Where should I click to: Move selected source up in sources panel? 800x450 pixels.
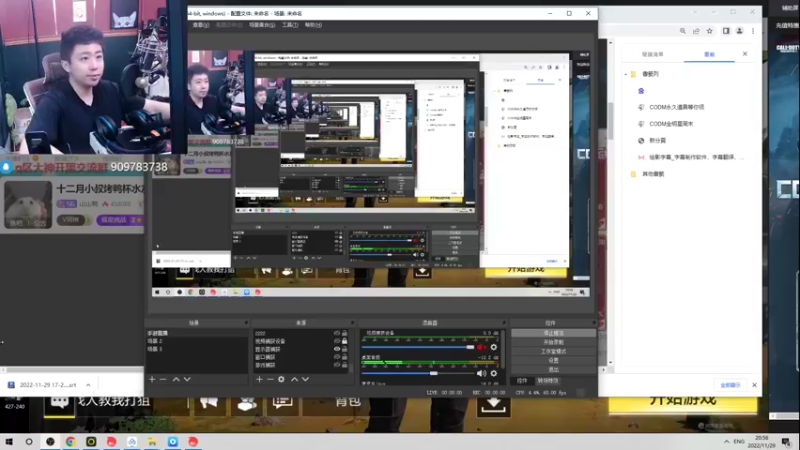point(294,379)
